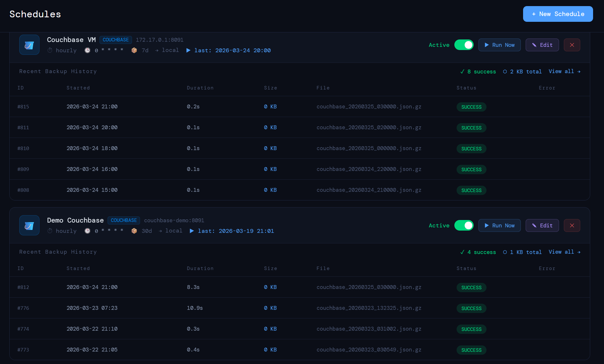The image size is (604, 364).
Task: Toggle Active switch for Demo Couchbase
Action: [x=464, y=225]
